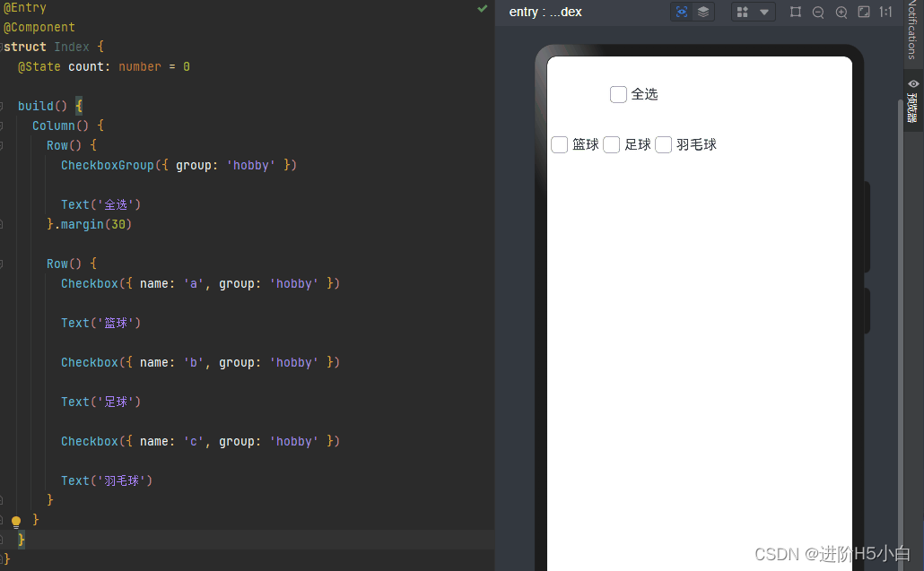The width and height of the screenshot is (924, 571).
Task: Select the components grid icon in Previewer toolbar
Action: 741,12
